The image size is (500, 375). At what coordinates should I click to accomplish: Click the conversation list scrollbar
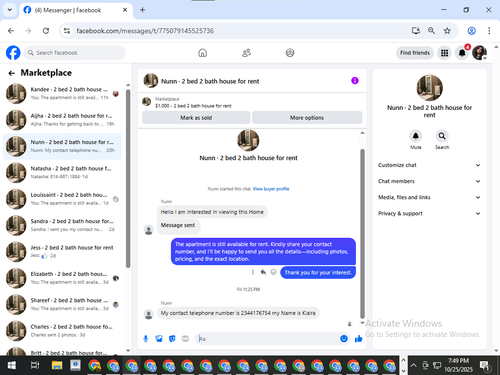128,178
